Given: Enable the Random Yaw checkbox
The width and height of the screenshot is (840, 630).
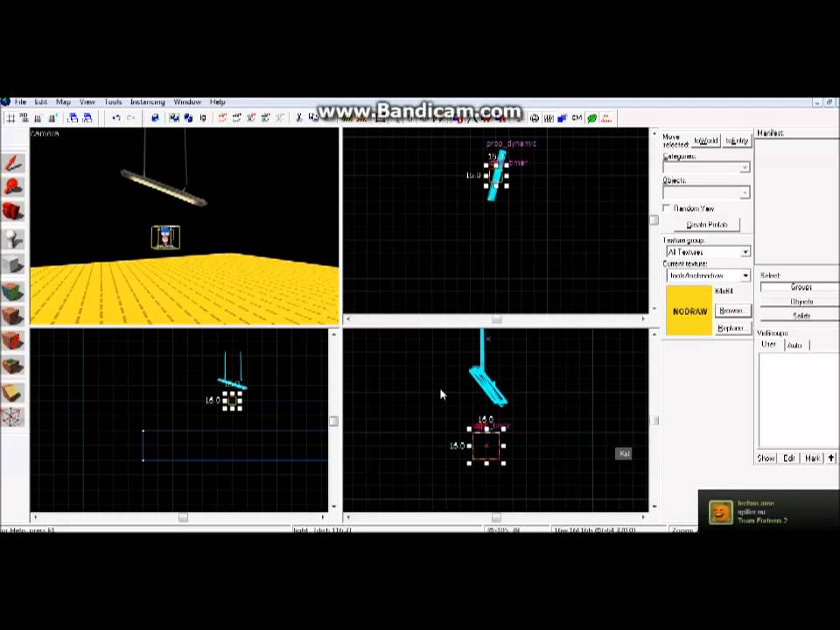Looking at the screenshot, I should click(x=667, y=208).
